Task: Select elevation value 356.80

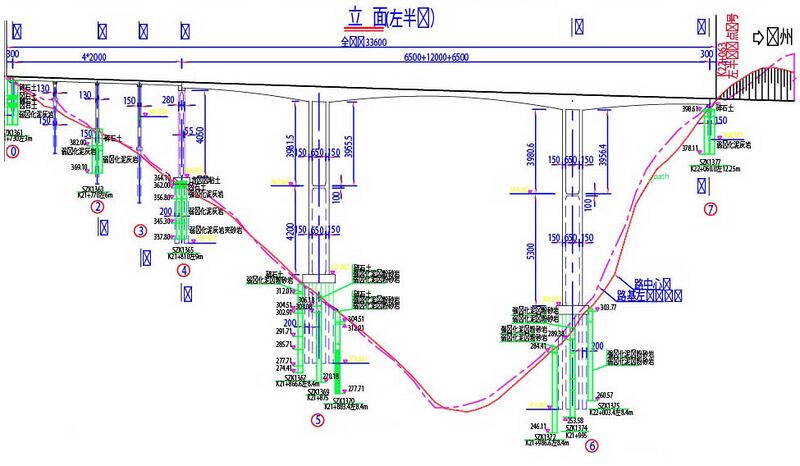Action: tap(162, 198)
